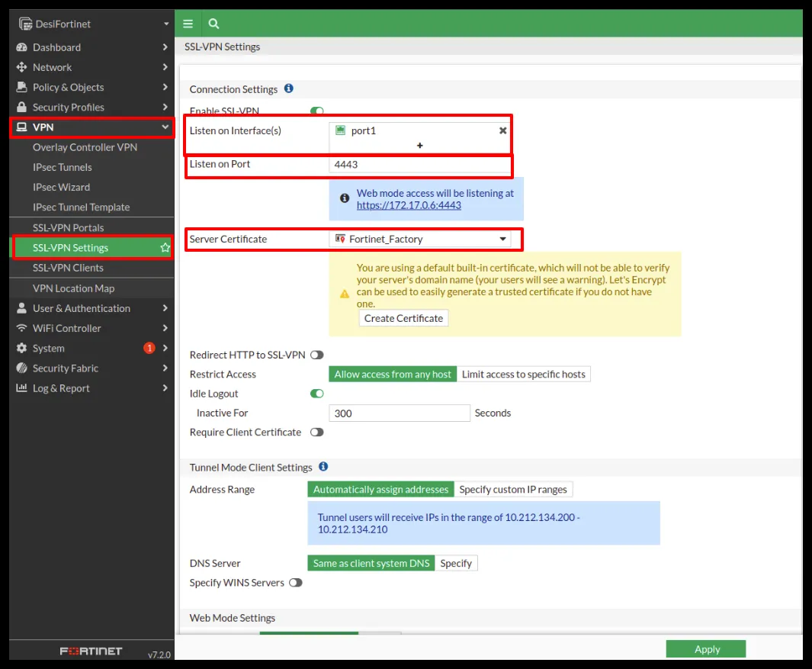Toggle Enable SSL-VPN switch
Screen dimensions: 812x669
[317, 111]
